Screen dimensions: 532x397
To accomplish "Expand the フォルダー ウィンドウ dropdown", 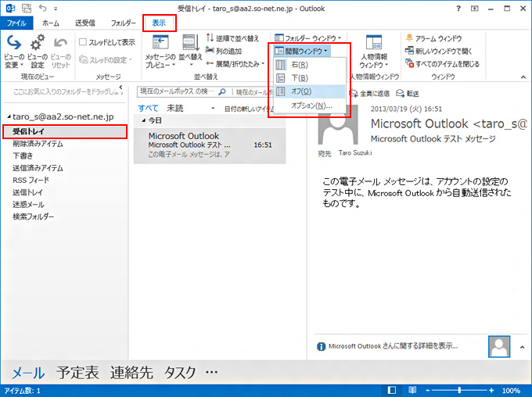I will (x=307, y=38).
